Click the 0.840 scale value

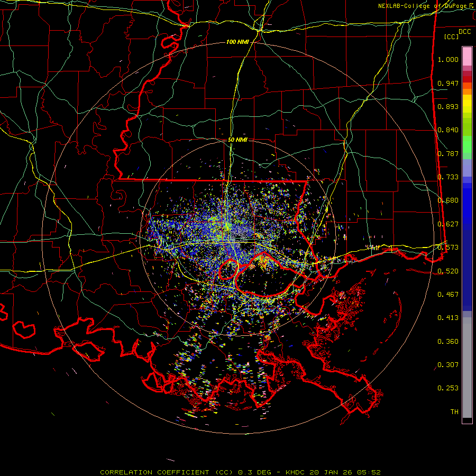pyautogui.click(x=448, y=130)
